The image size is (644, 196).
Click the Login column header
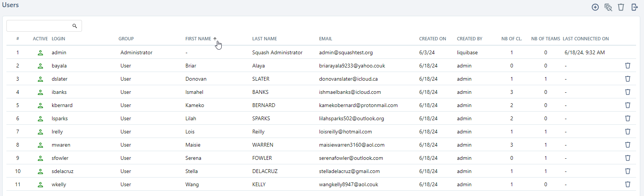click(58, 39)
